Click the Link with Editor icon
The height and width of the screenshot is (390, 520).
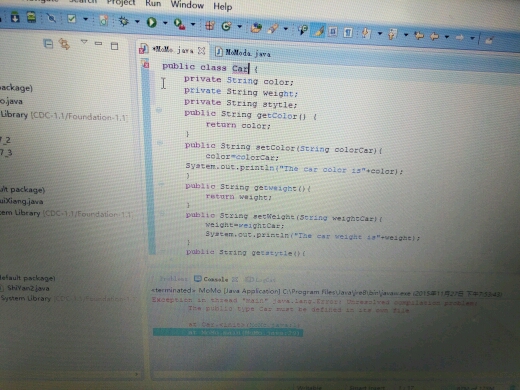pyautogui.click(x=64, y=44)
